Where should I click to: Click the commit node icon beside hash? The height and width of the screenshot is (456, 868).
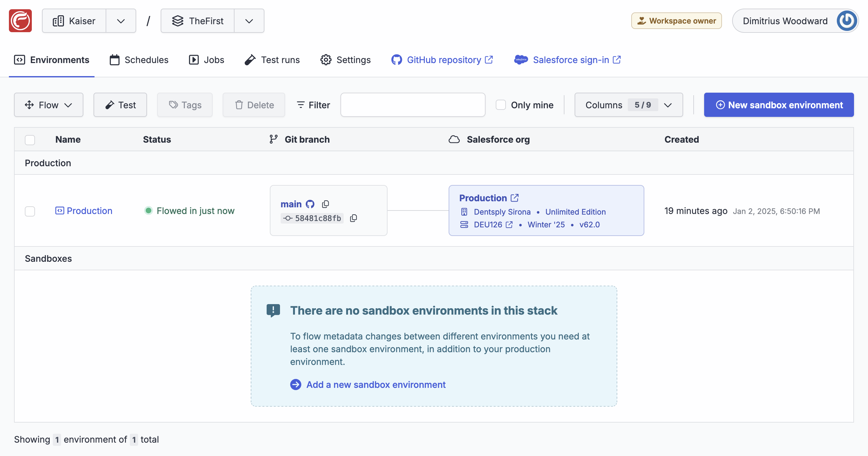point(288,218)
